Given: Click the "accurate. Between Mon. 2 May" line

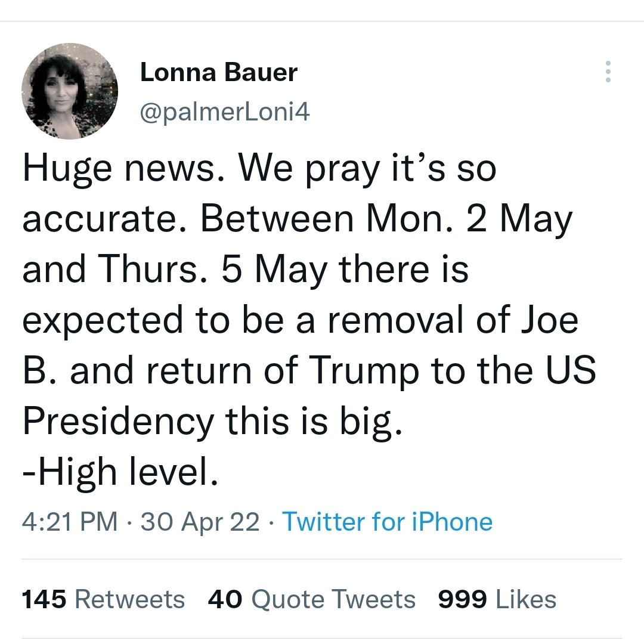Looking at the screenshot, I should tap(297, 220).
